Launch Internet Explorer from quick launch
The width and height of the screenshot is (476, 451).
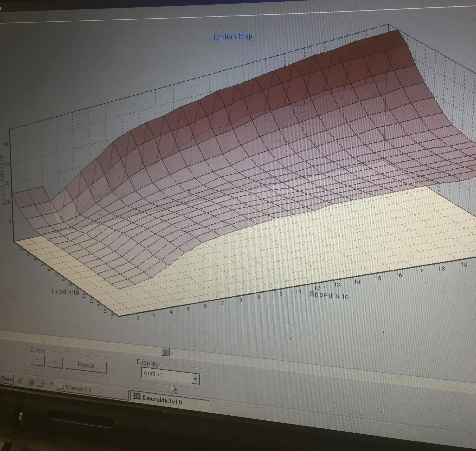[x=31, y=382]
